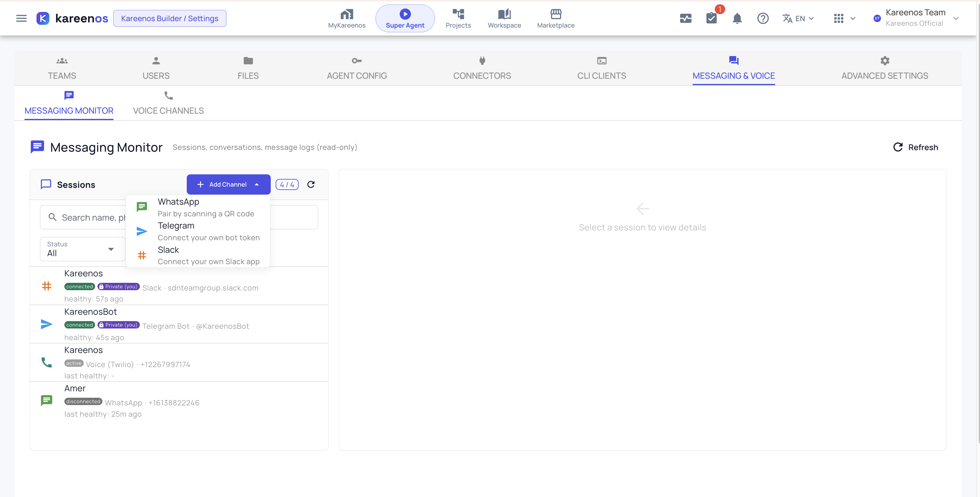Click the Messaging Monitor heading chat icon

click(x=37, y=147)
